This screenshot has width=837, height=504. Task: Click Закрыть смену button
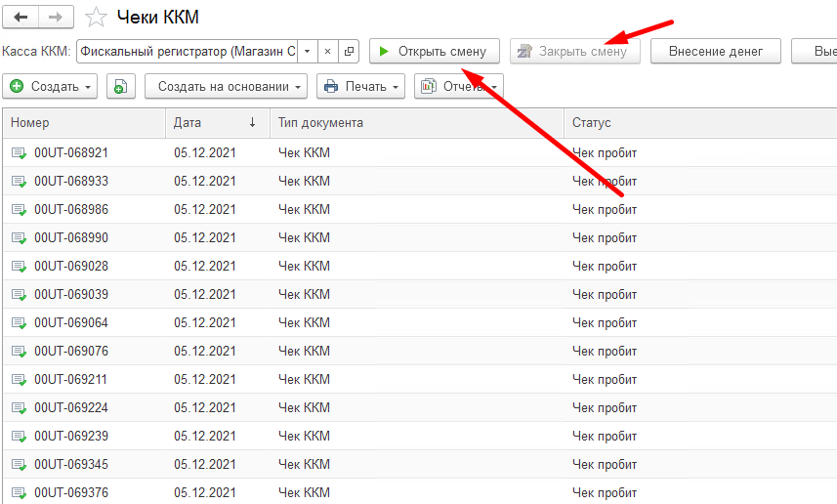point(575,51)
